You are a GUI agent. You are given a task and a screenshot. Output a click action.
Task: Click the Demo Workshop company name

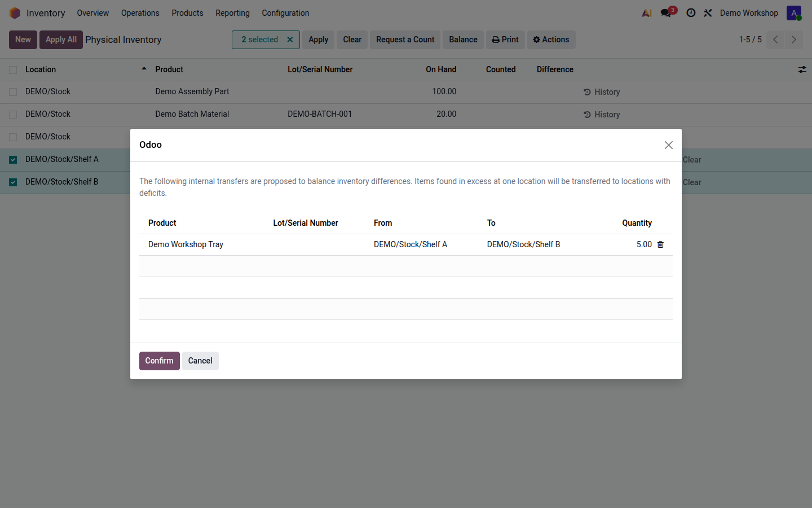coord(749,13)
